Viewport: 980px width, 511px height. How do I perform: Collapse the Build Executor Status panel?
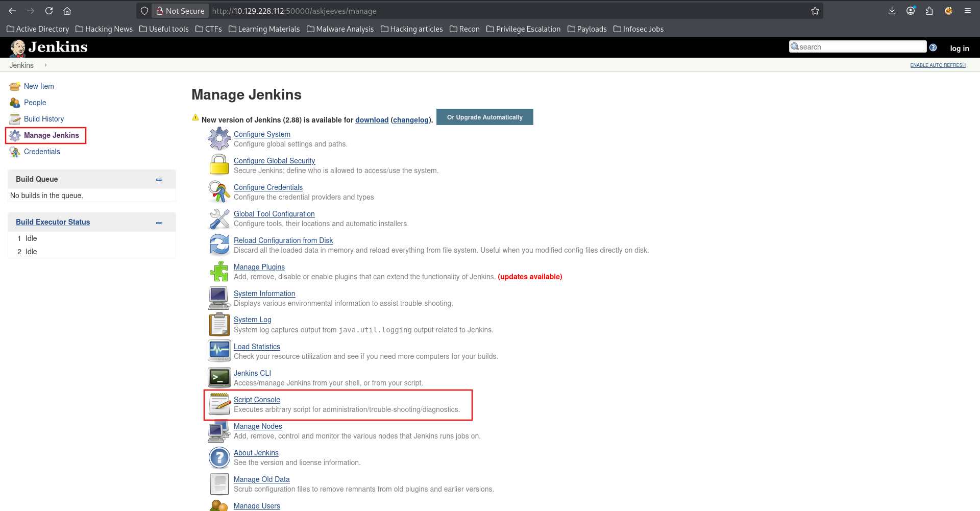pos(159,222)
